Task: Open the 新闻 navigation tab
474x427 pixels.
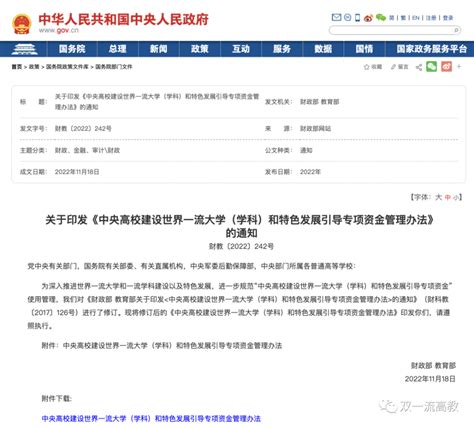Action: pos(158,49)
